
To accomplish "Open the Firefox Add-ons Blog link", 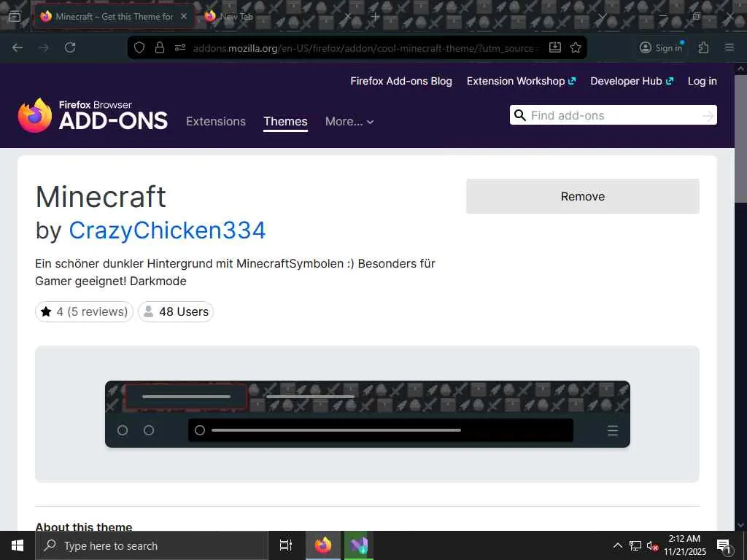I will click(401, 81).
